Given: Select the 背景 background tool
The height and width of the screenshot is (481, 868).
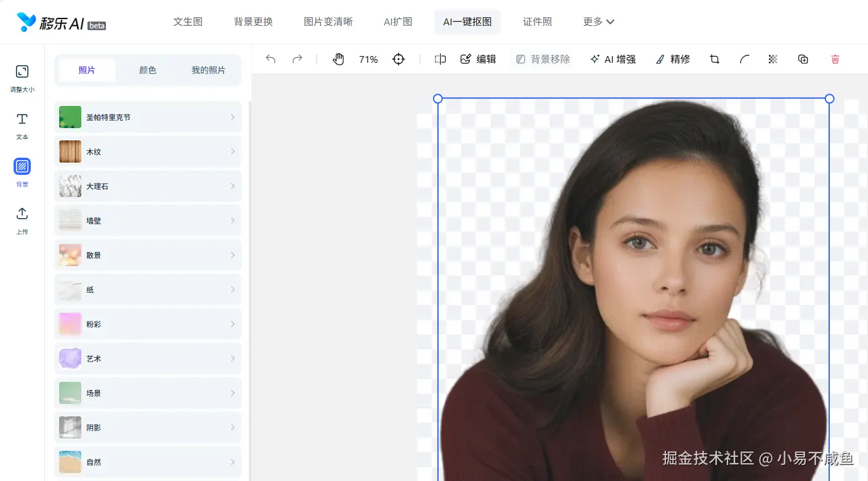Looking at the screenshot, I should coord(22,172).
